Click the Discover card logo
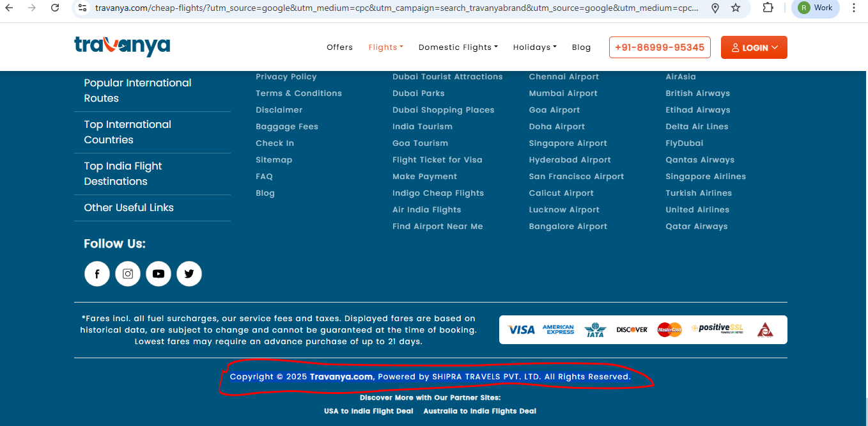The image size is (868, 426). click(x=632, y=329)
